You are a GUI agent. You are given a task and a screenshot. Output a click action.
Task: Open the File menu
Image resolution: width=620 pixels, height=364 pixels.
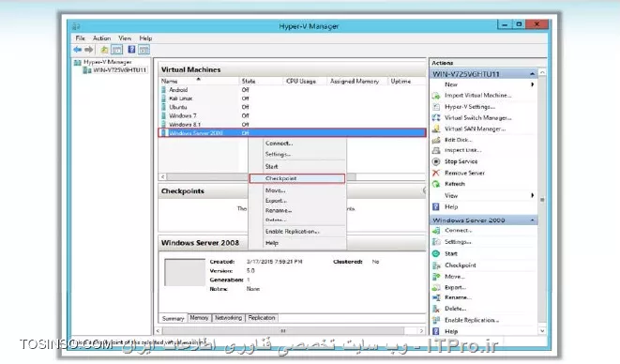[81, 38]
